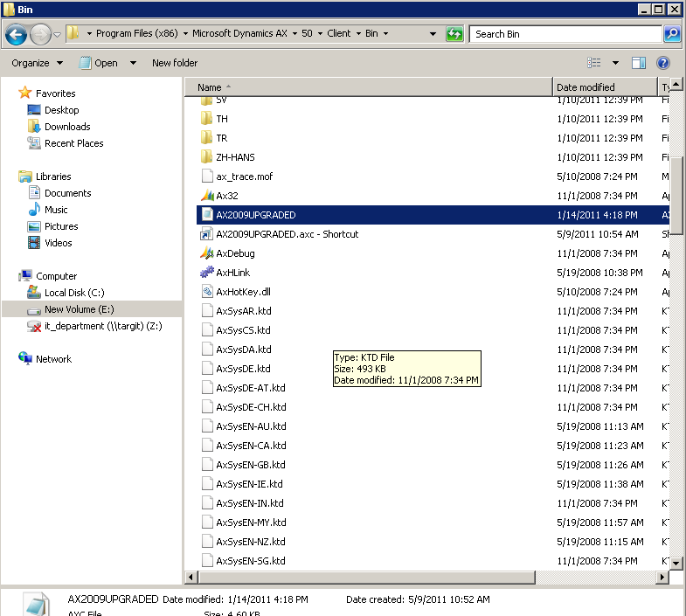Click horizontal scrollbar left arrow

point(191,578)
